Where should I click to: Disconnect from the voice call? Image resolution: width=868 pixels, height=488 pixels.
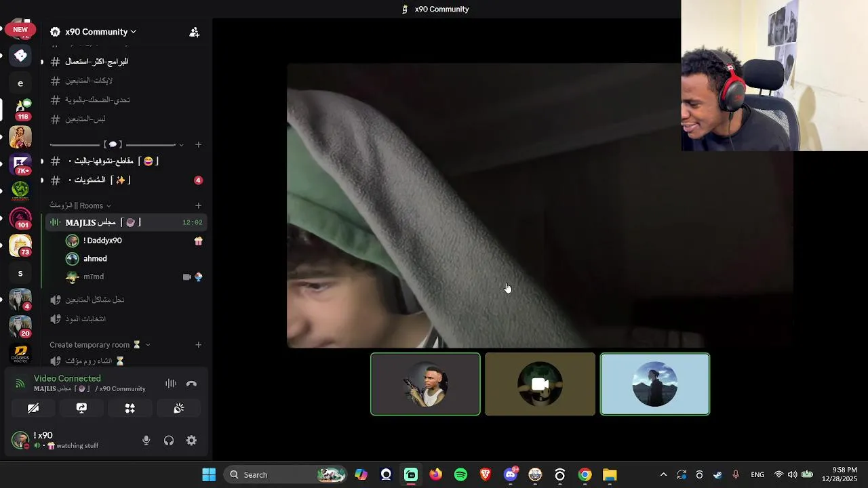192,384
